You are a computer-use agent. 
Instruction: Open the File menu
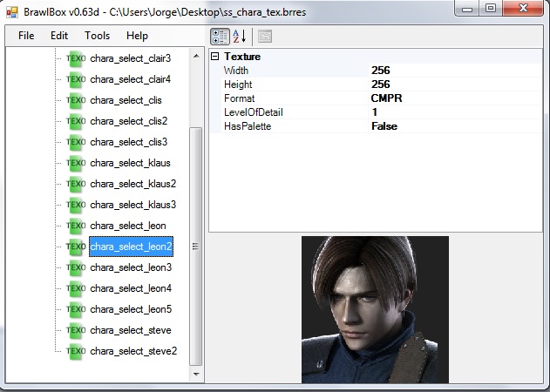(26, 36)
